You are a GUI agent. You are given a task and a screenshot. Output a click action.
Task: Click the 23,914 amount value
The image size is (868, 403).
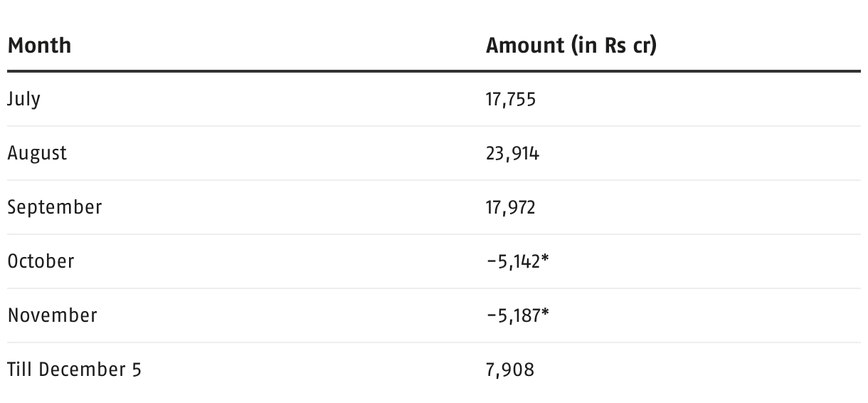click(512, 153)
